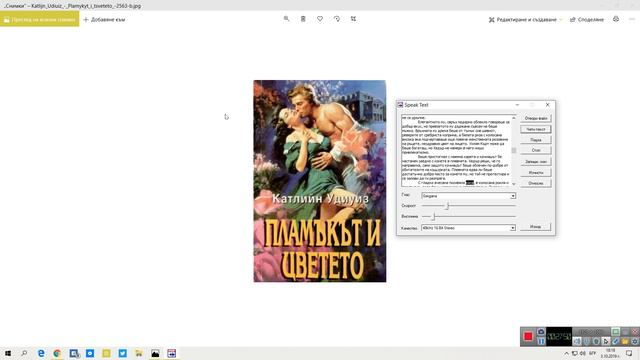This screenshot has width=640, height=360.
Task: Click the tray keyboard language indicator
Action: pos(593,353)
